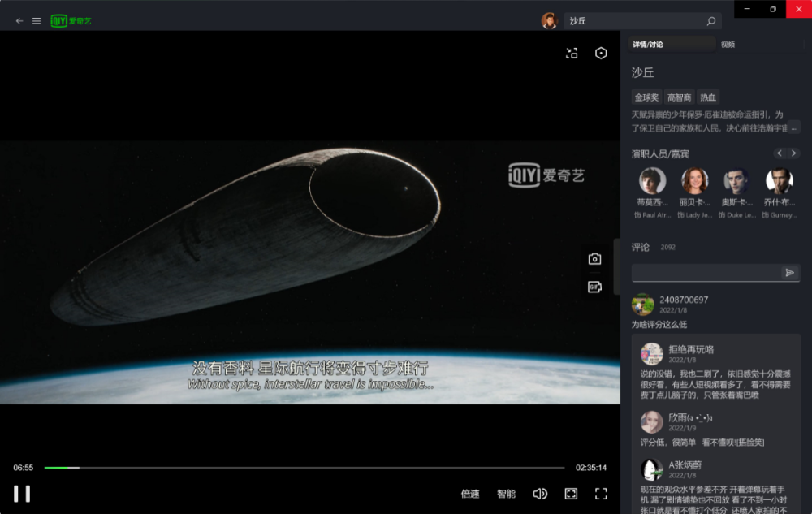Viewport: 812px width, 514px height.
Task: Click the search magnifier icon
Action: [711, 20]
